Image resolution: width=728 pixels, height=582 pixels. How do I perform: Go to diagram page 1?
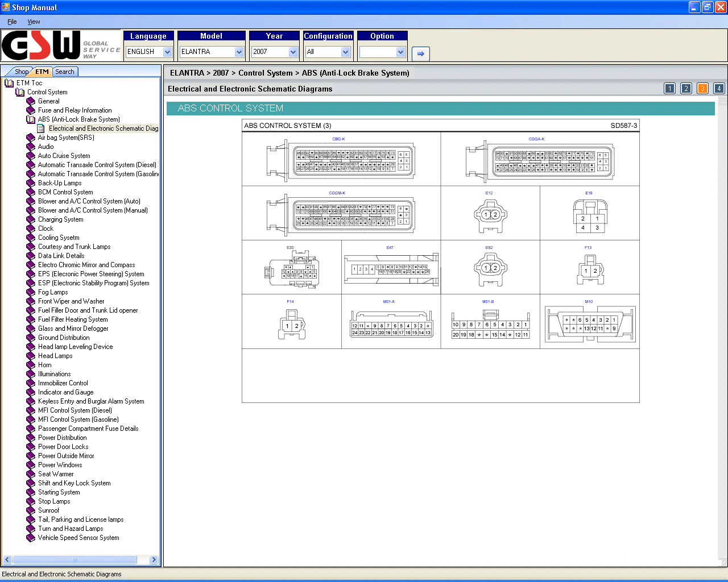670,88
